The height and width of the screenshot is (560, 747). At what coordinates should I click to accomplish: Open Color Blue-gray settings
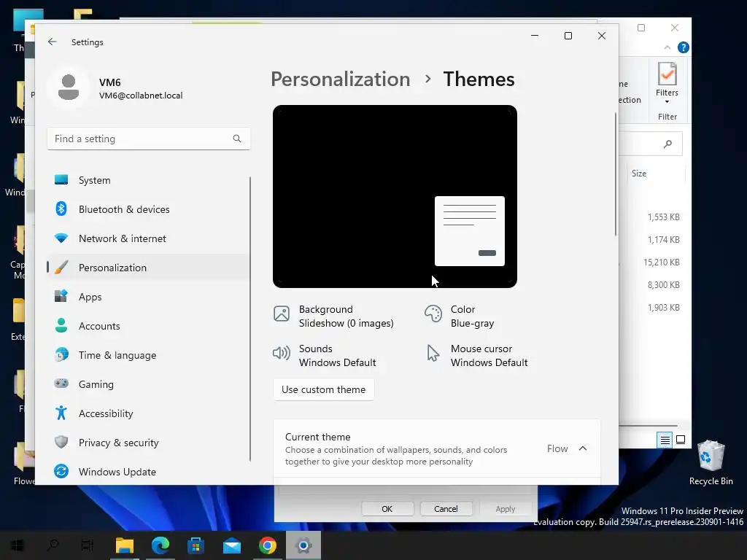460,316
